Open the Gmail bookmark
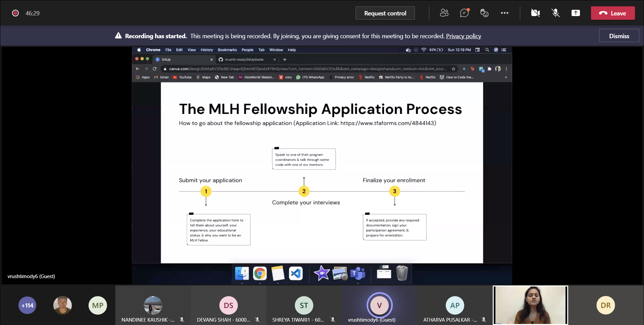 (x=161, y=77)
